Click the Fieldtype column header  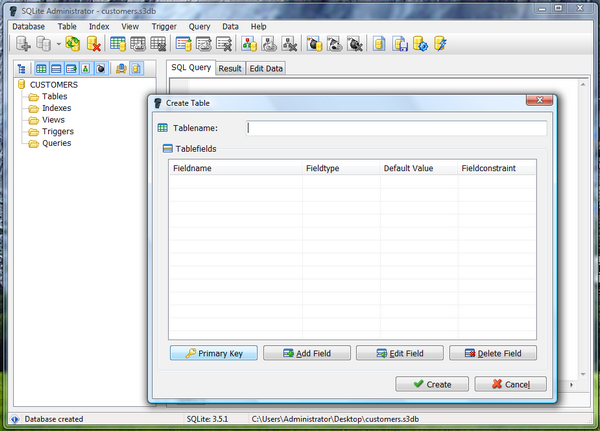[341, 168]
